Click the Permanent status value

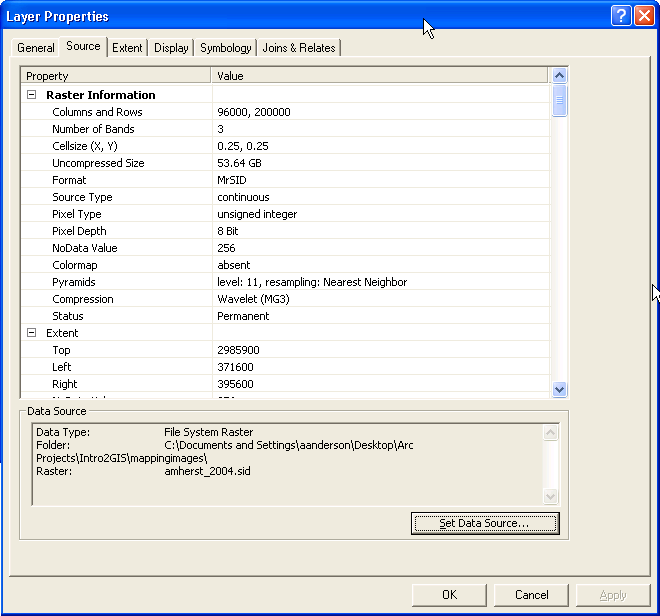[x=243, y=316]
